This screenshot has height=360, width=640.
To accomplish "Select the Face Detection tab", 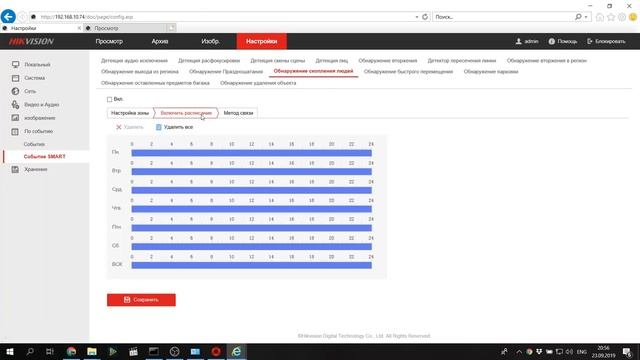I will click(331, 60).
